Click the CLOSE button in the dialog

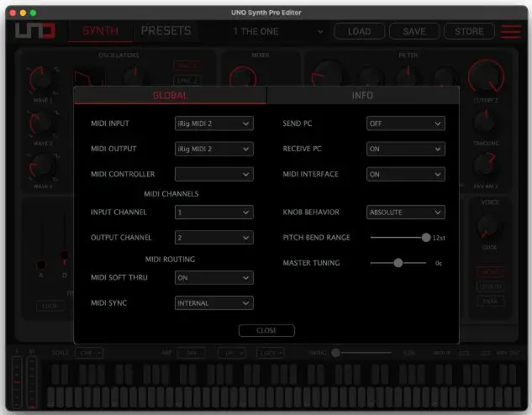coord(266,330)
